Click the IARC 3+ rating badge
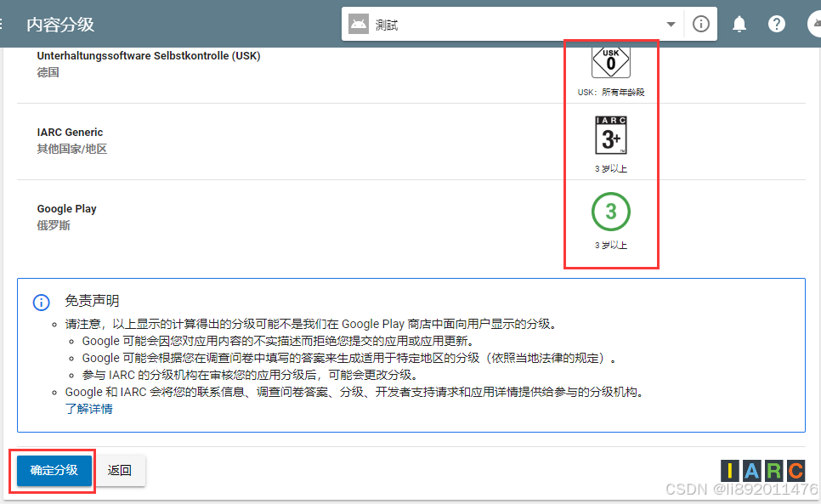This screenshot has height=504, width=821. pos(610,135)
